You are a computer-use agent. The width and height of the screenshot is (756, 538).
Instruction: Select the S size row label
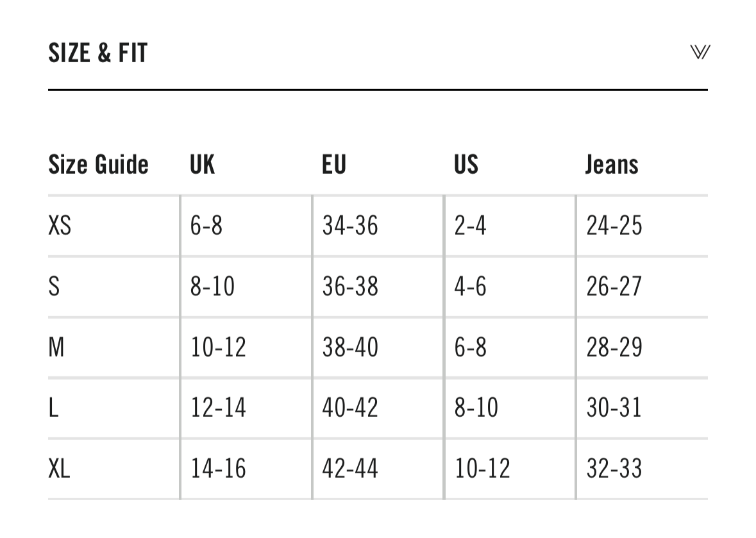coord(54,287)
